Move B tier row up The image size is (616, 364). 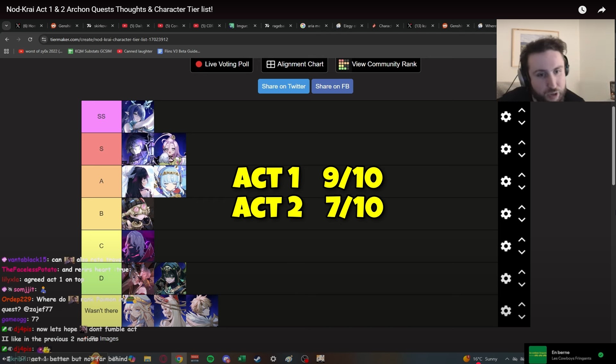pyautogui.click(x=522, y=208)
